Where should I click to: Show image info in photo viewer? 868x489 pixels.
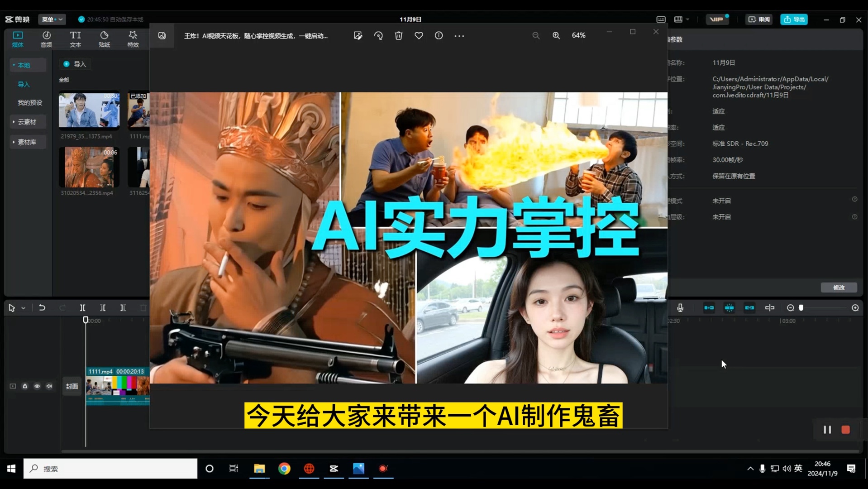coord(439,36)
